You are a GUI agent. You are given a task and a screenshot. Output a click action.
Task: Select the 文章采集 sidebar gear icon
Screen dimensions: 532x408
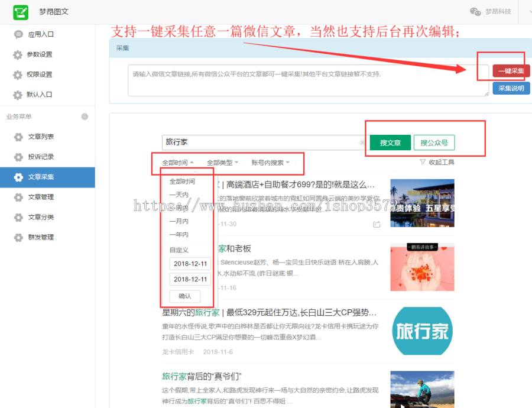(18, 177)
